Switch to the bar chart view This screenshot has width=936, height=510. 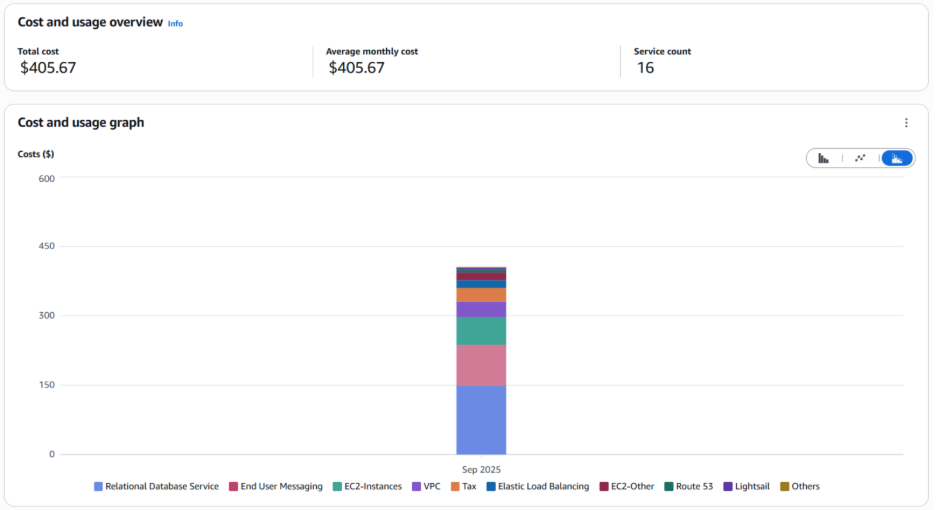[823, 158]
